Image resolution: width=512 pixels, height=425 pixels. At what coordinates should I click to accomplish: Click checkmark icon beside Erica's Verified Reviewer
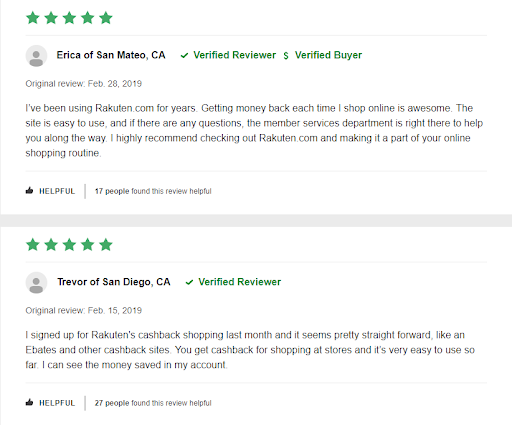point(184,55)
